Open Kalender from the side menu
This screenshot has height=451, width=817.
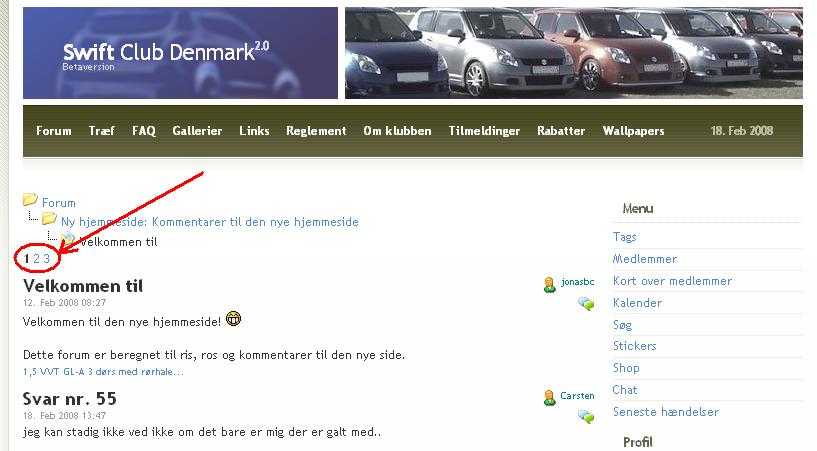(637, 303)
